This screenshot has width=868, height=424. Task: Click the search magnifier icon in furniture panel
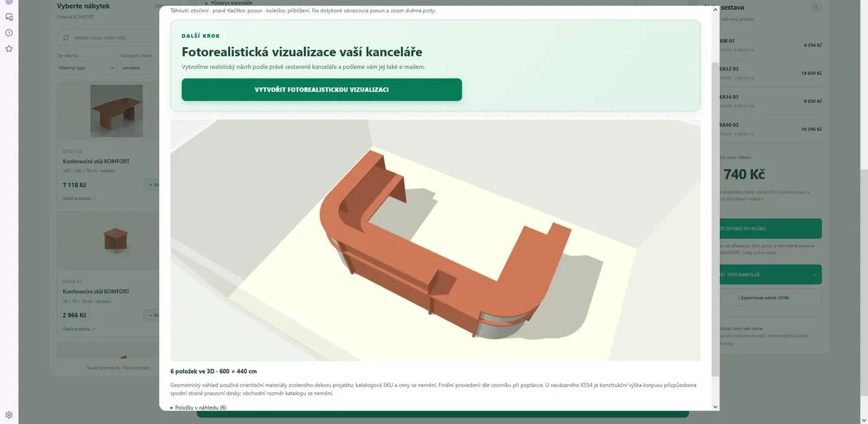pyautogui.click(x=66, y=38)
